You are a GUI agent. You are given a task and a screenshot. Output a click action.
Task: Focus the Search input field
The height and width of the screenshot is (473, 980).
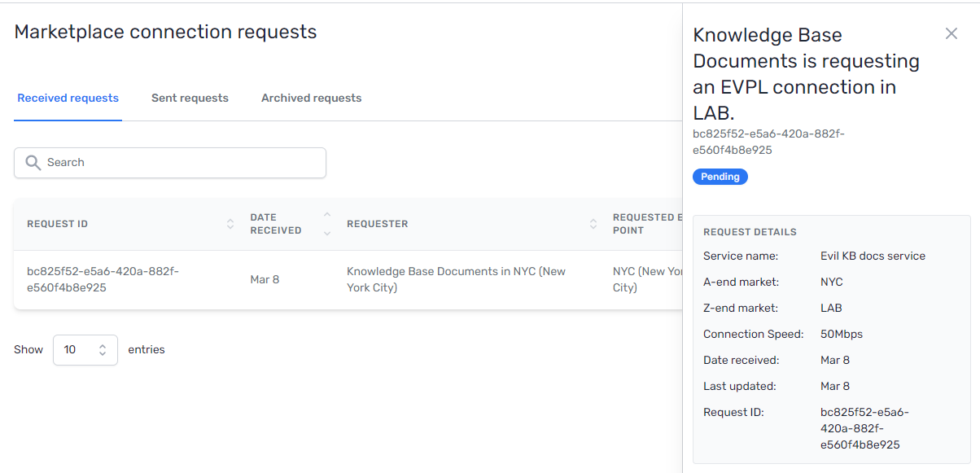point(179,163)
